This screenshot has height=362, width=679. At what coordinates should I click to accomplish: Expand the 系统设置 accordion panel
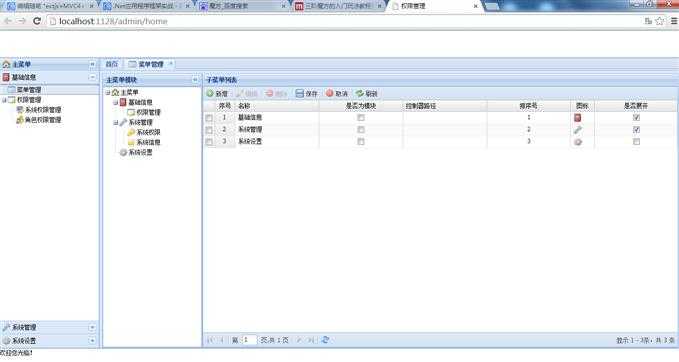(92, 341)
